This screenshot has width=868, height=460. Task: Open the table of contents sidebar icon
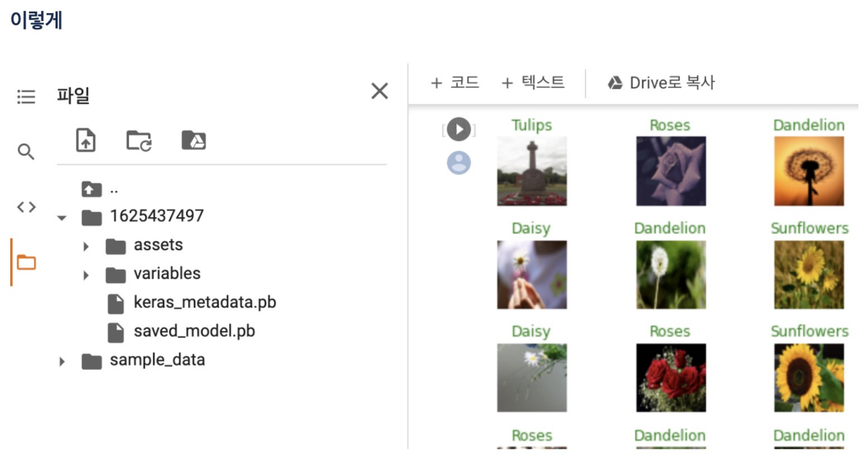click(x=26, y=96)
